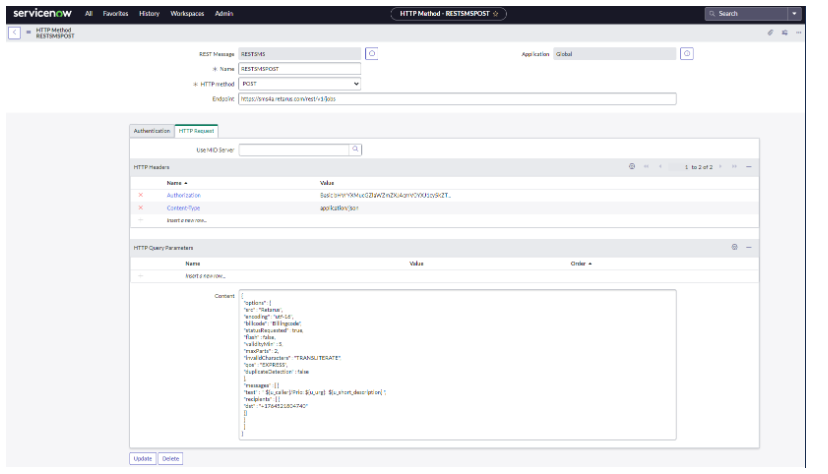Screen dimensions: 828x474
Task: Click the MID Server lookup magnifier
Action: tap(354, 149)
